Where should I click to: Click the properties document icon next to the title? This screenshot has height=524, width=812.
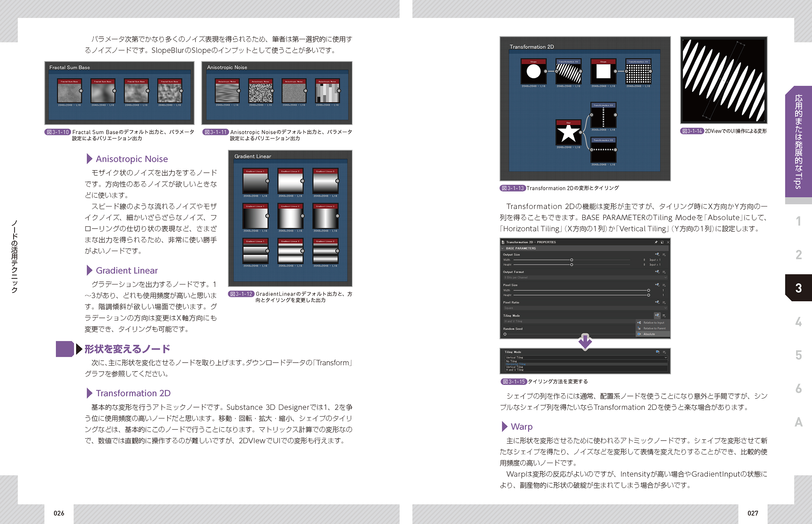pyautogui.click(x=503, y=242)
